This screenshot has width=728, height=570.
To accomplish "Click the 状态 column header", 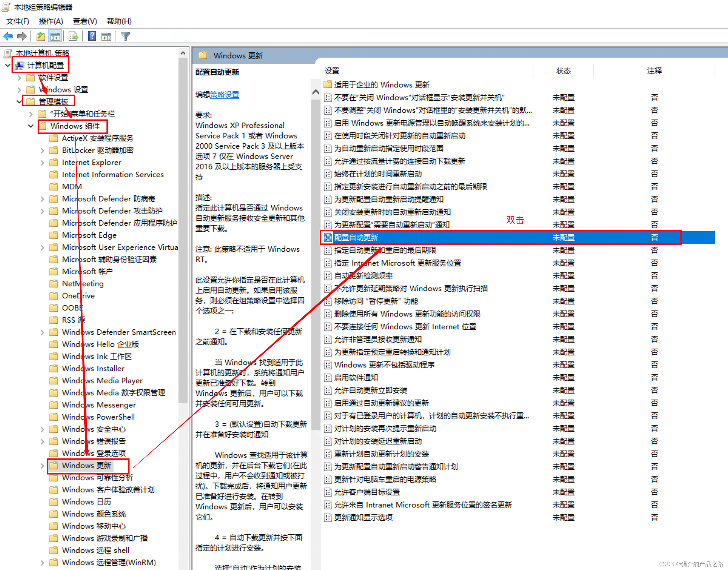I will coord(563,71).
